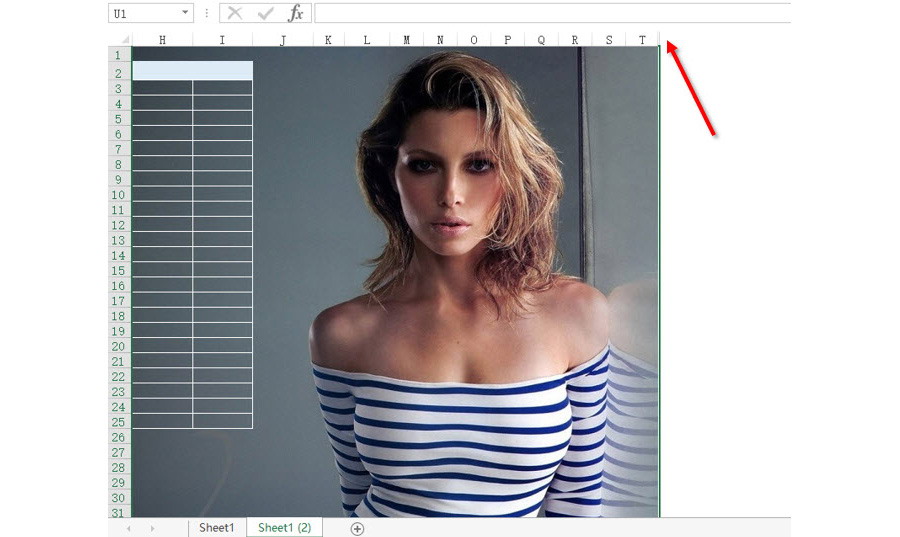This screenshot has height=537, width=900.
Task: Add a new sheet with plus icon
Action: click(x=357, y=529)
